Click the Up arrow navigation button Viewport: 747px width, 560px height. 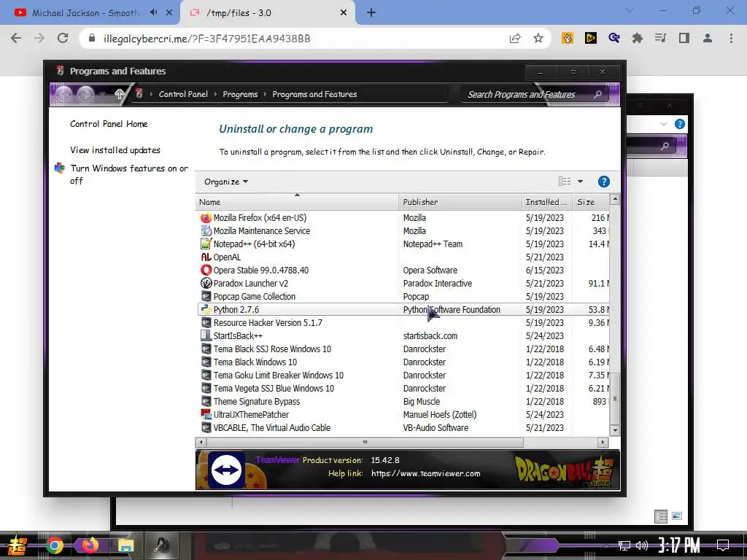pyautogui.click(x=119, y=94)
